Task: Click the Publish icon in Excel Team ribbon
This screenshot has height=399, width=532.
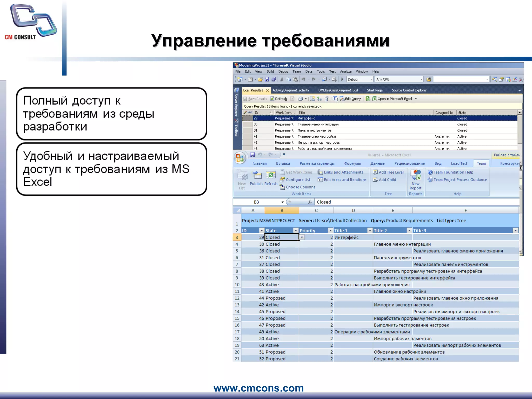Action: [x=257, y=175]
